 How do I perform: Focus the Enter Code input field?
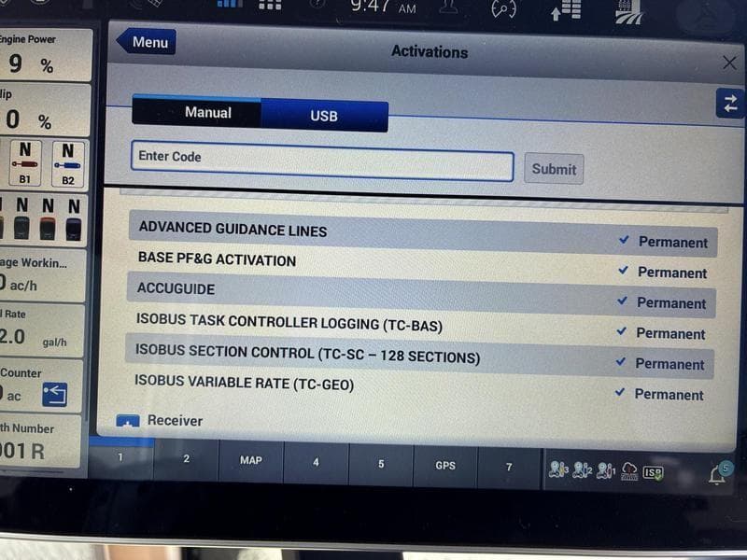point(322,161)
